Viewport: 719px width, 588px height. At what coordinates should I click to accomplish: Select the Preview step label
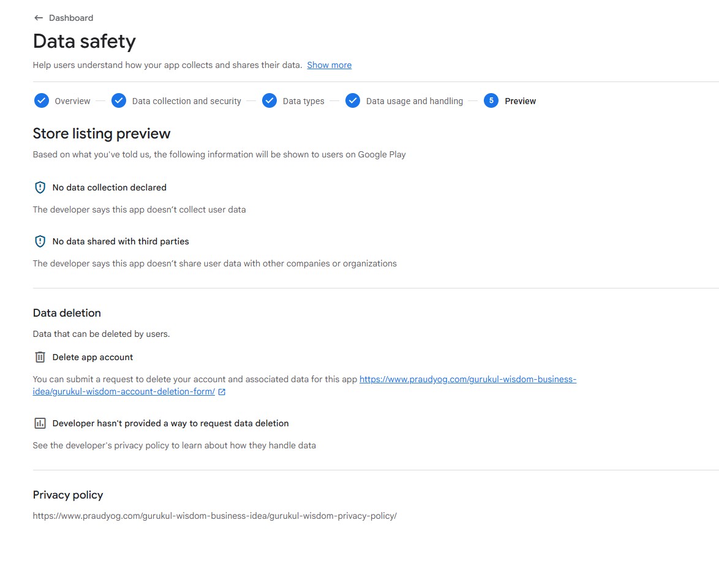pyautogui.click(x=520, y=101)
